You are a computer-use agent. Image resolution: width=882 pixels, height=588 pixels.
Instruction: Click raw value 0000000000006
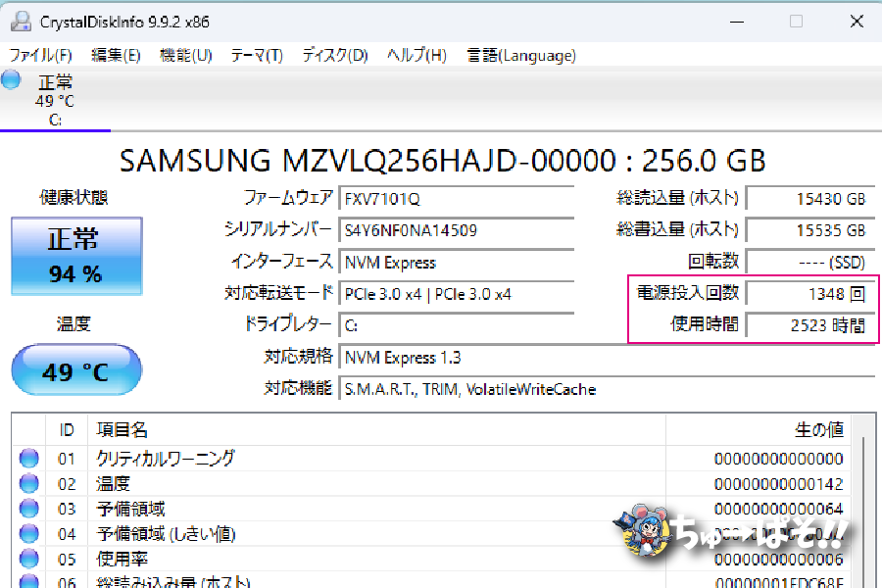778,560
